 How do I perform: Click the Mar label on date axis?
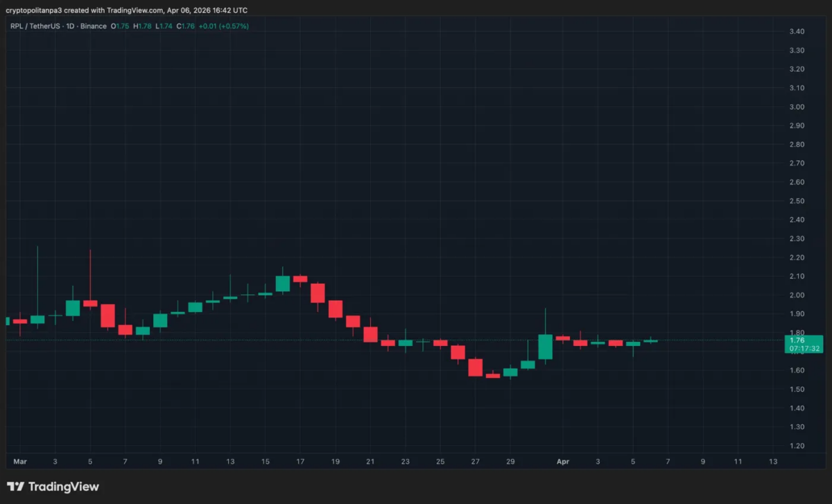19,461
